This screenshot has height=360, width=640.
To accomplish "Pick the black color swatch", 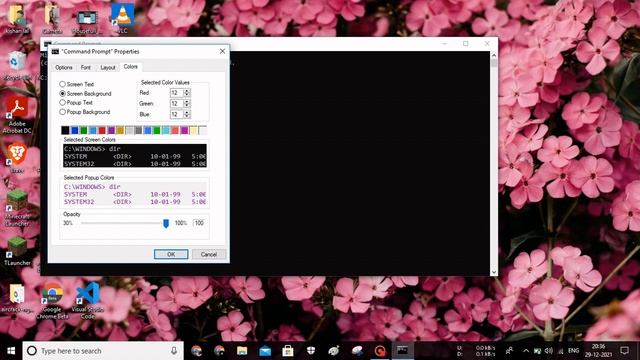I will [x=65, y=130].
